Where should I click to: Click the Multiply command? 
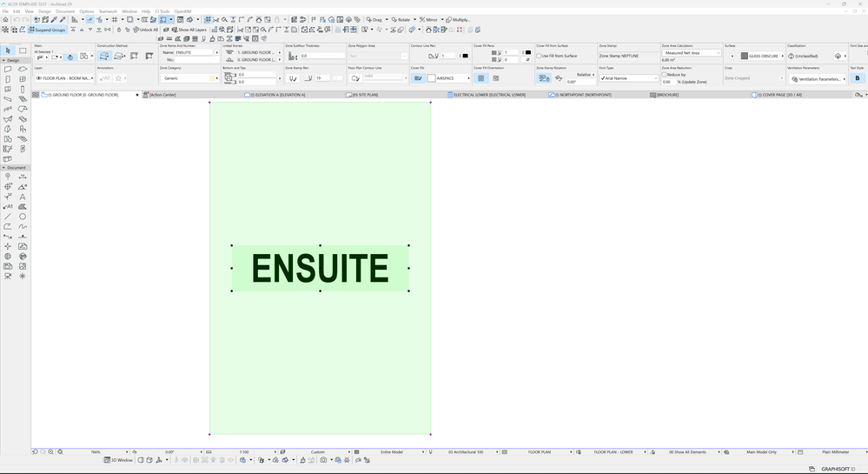click(458, 19)
